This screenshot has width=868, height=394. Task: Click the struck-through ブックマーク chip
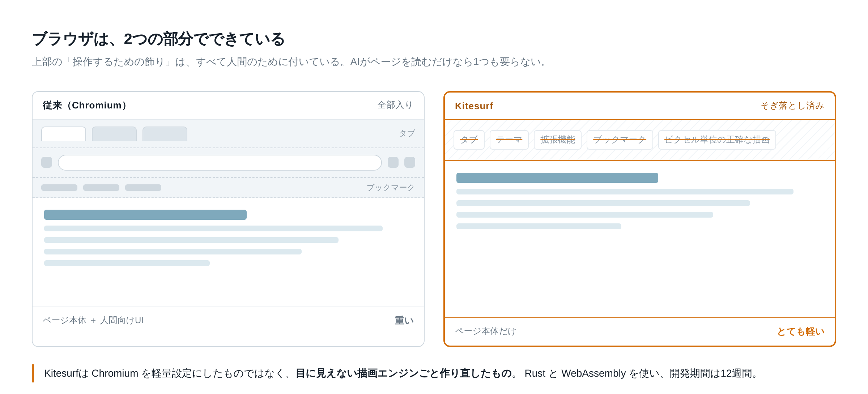(x=620, y=140)
